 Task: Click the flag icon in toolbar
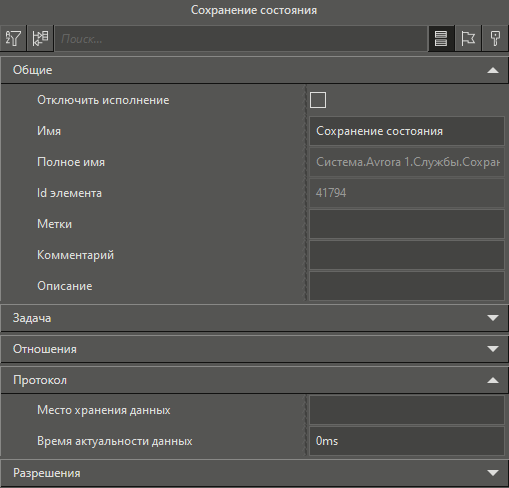point(468,39)
